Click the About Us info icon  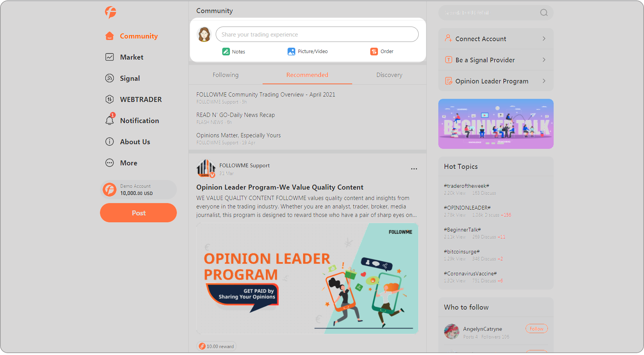click(x=110, y=142)
